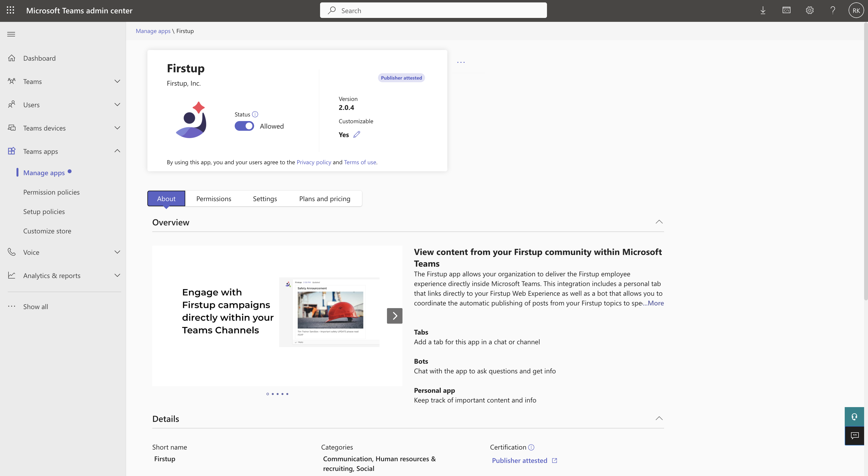The height and width of the screenshot is (476, 868).
Task: Click the Show all label
Action: tap(36, 306)
